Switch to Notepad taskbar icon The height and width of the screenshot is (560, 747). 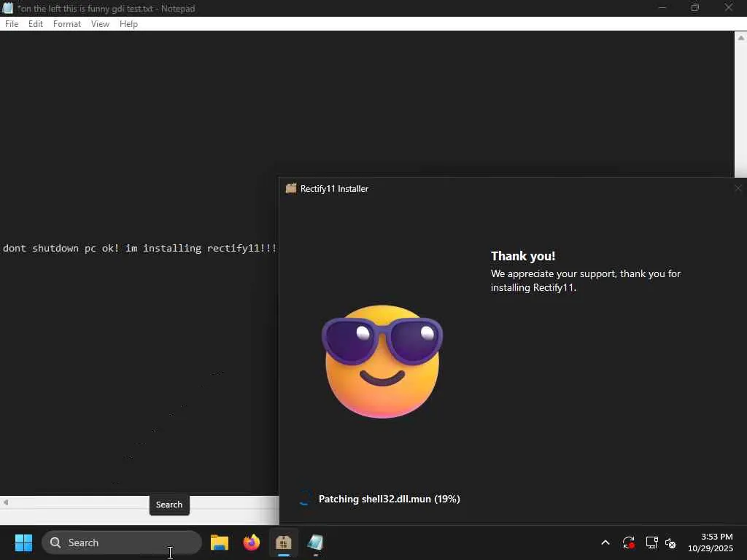(315, 542)
